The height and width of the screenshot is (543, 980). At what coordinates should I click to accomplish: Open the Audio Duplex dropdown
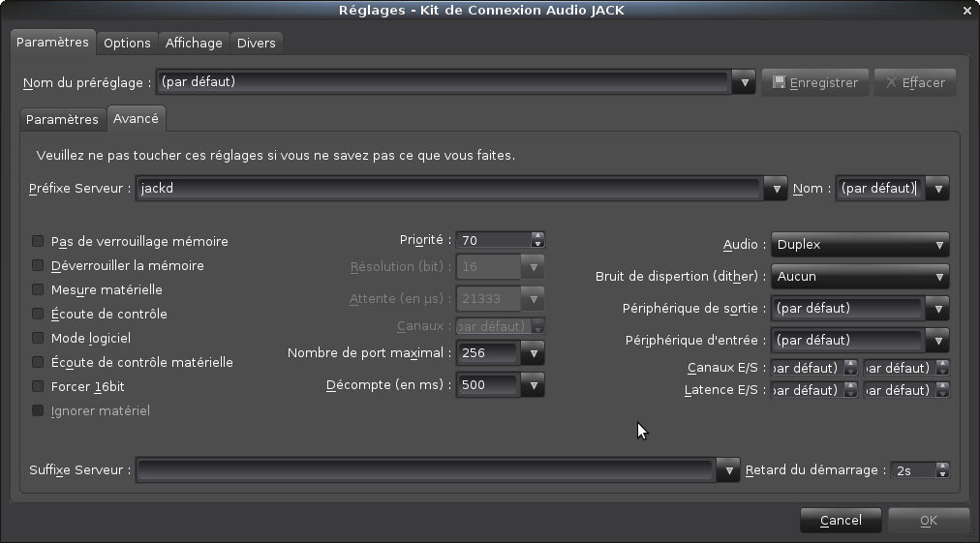pyautogui.click(x=860, y=245)
